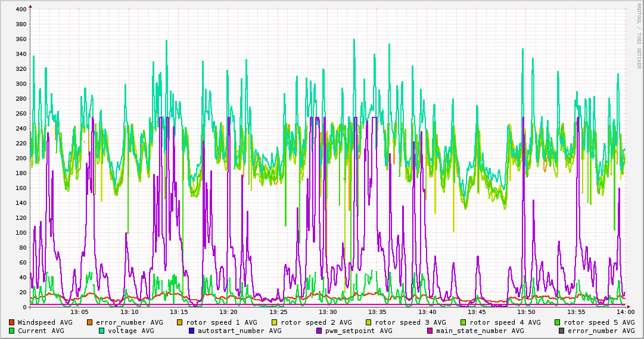644x339 pixels.
Task: Click the rotor speed 1 AVG color swatch
Action: pos(181,322)
